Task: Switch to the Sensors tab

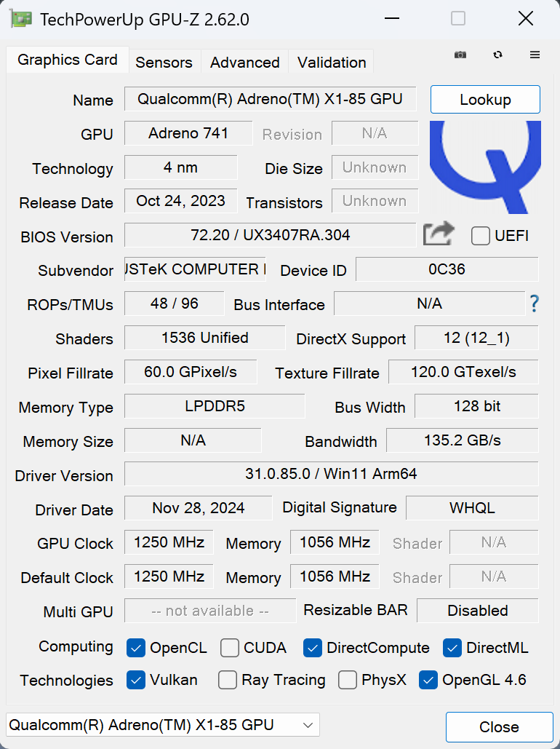Action: 164,62
